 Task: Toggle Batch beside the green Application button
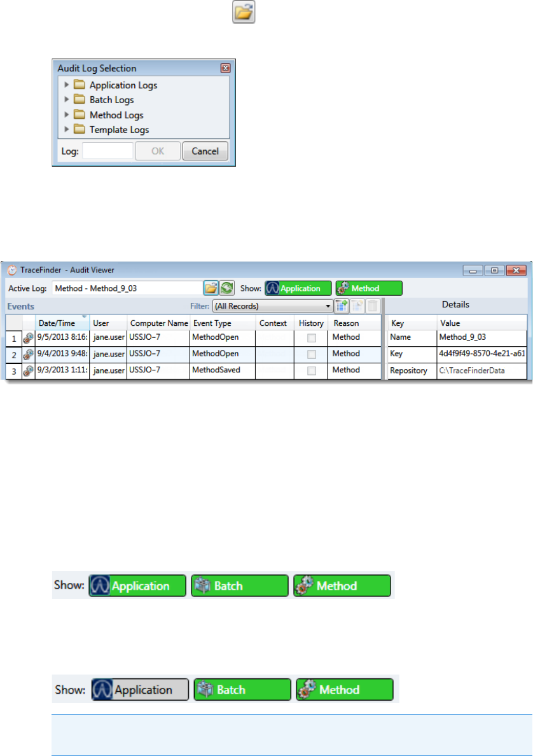[240, 586]
